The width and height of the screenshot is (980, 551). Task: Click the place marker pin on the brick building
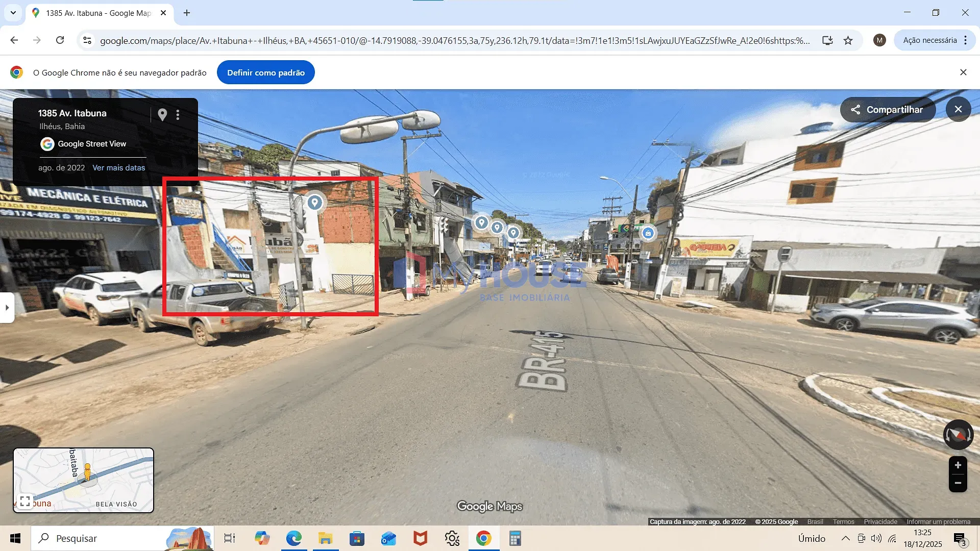314,203
